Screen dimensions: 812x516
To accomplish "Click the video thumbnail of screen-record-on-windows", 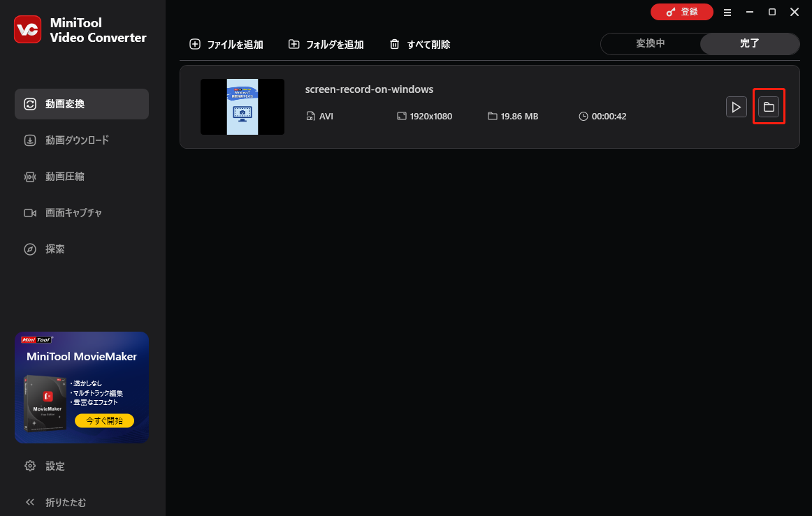I will (x=242, y=107).
